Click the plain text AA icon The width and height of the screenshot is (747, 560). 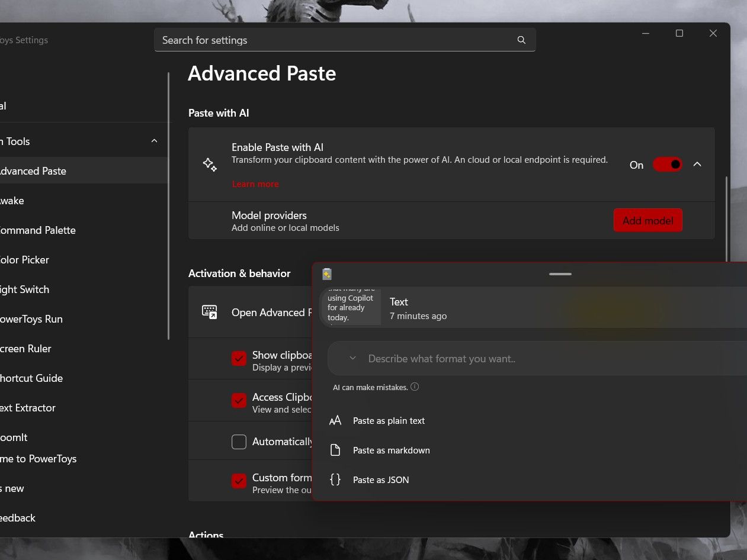(335, 421)
